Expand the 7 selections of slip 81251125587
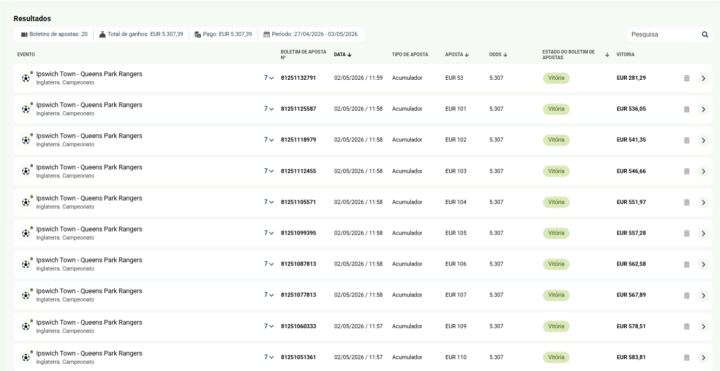Viewport: 720px width, 371px height. pyautogui.click(x=269, y=109)
